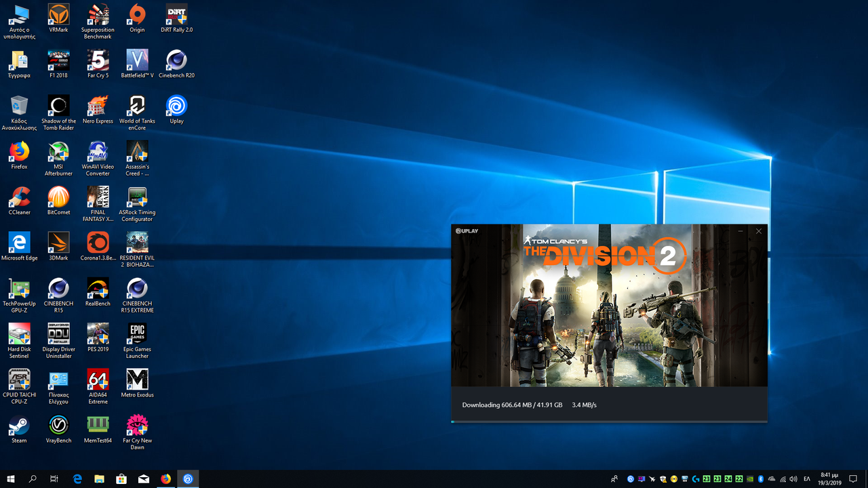
Task: Select F1 2018 desktop icon
Action: (x=58, y=64)
